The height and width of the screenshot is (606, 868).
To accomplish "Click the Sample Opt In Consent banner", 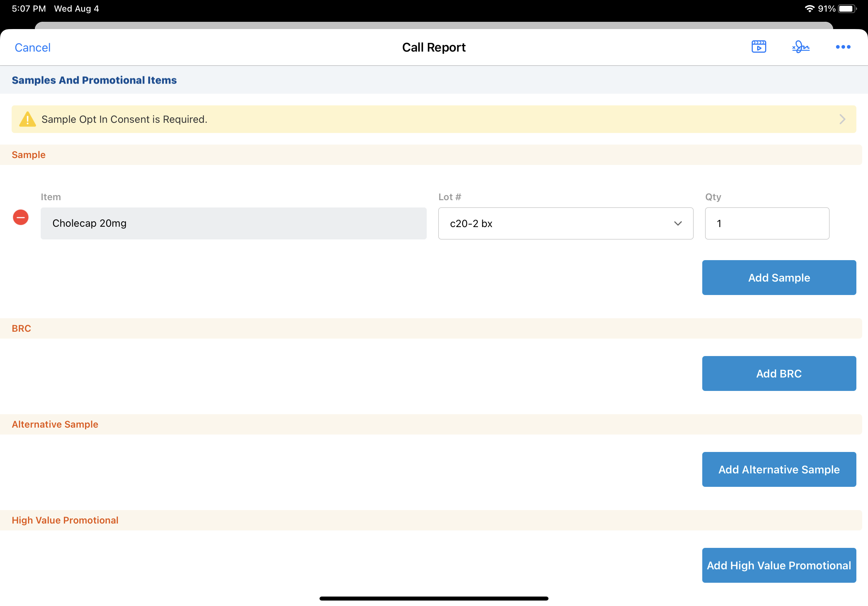I will point(433,120).
